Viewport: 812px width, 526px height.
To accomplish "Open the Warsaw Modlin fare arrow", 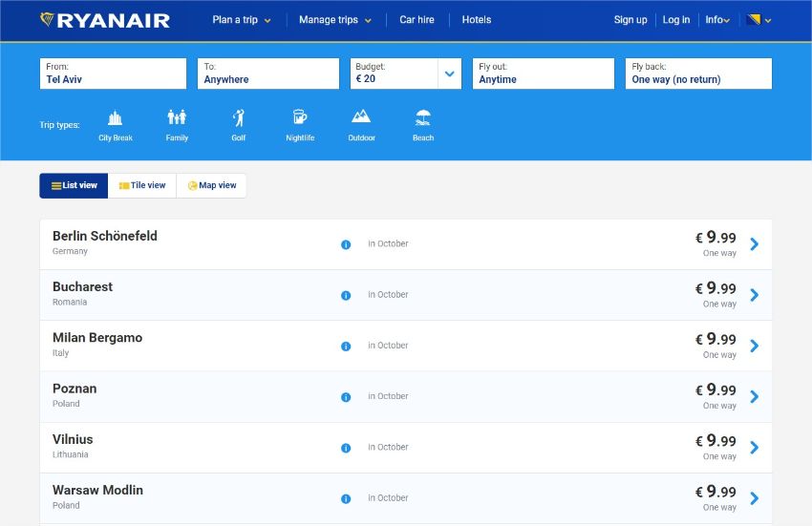I will pos(755,498).
